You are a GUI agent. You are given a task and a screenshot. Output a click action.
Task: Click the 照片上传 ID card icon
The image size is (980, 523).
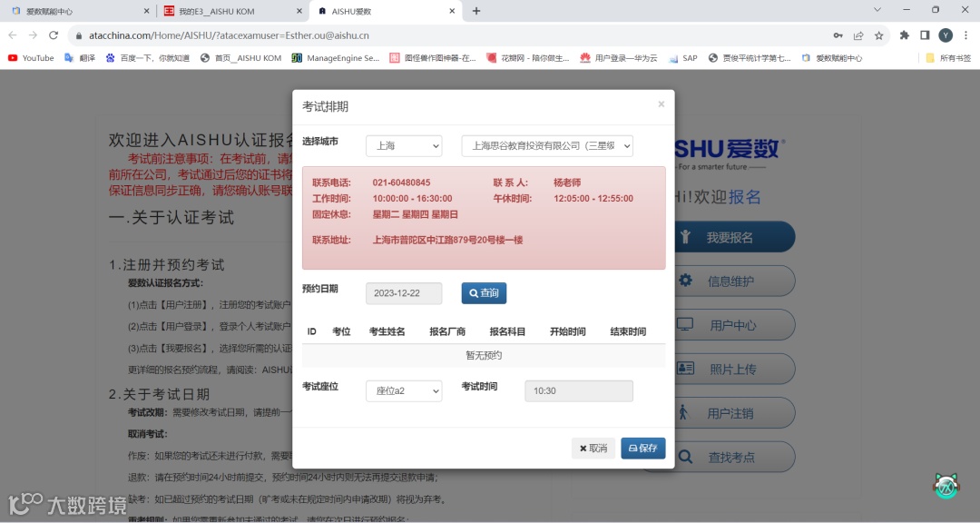tap(686, 368)
